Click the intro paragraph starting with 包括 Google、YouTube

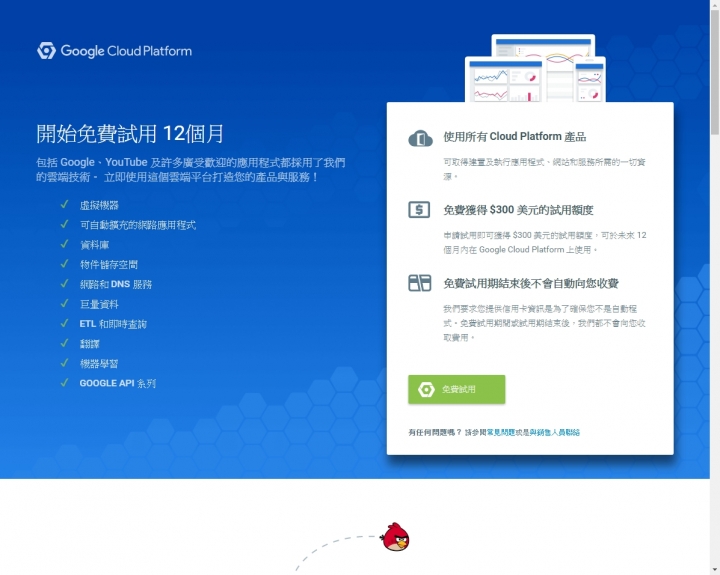(x=191, y=169)
